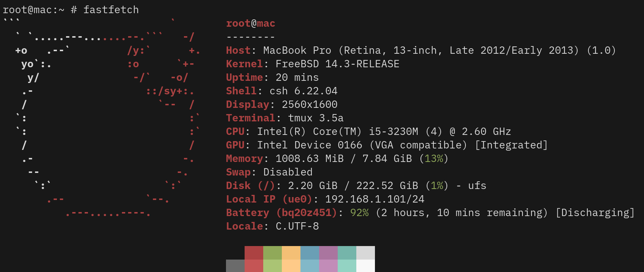Click the 2560x1600 display resolution
Screen dimensions: 644x272
click(x=310, y=105)
